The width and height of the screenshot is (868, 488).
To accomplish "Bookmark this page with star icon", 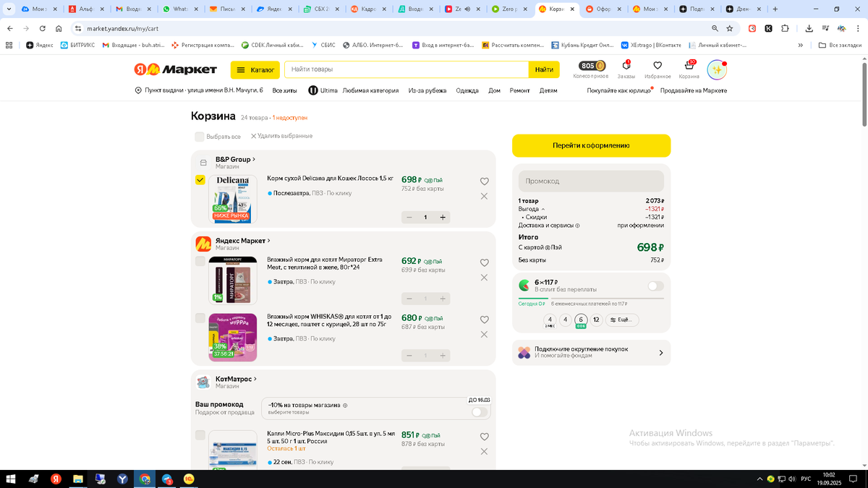I will (x=730, y=28).
